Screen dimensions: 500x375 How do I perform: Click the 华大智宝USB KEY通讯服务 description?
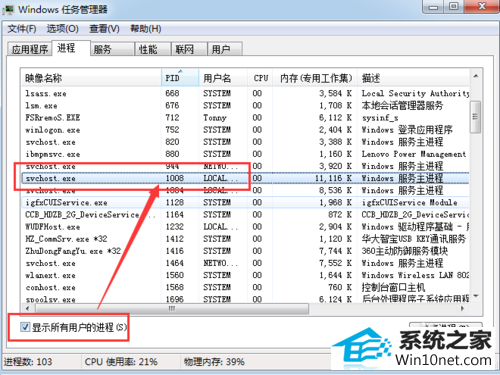point(414,239)
